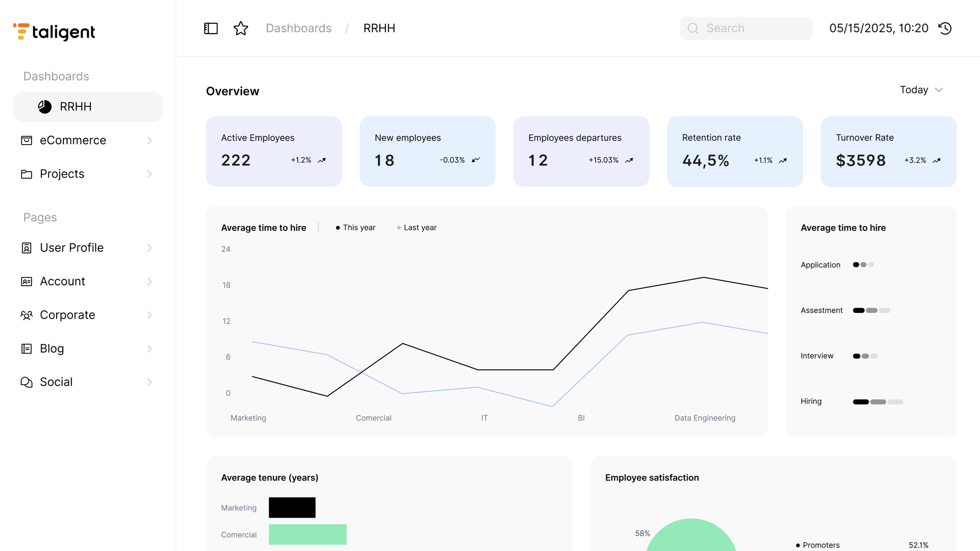Click the taligent logo

[54, 32]
